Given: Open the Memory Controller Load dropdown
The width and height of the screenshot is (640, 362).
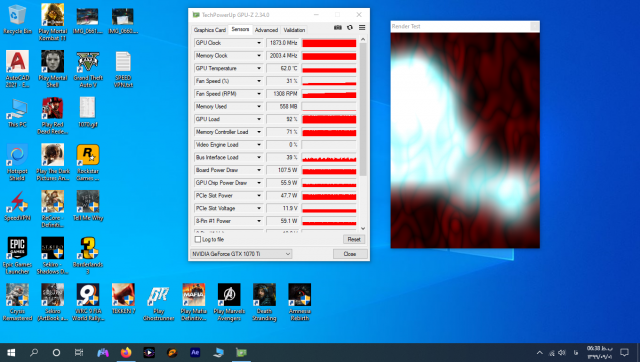Looking at the screenshot, I should (259, 132).
